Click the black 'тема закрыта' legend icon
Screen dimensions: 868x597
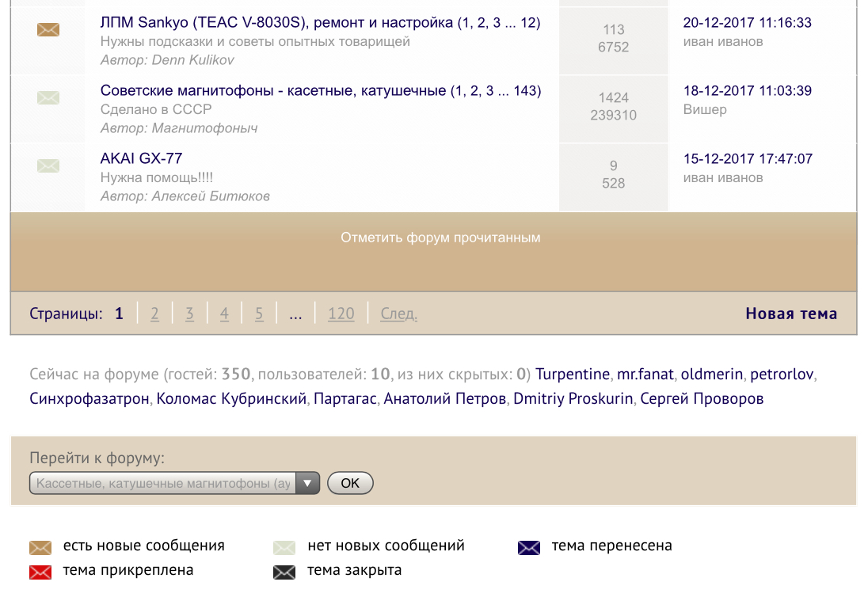(x=284, y=572)
